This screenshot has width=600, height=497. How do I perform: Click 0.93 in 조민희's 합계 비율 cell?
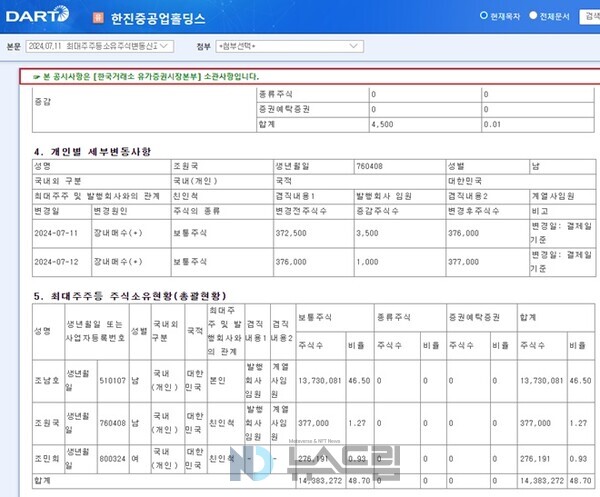pos(578,459)
